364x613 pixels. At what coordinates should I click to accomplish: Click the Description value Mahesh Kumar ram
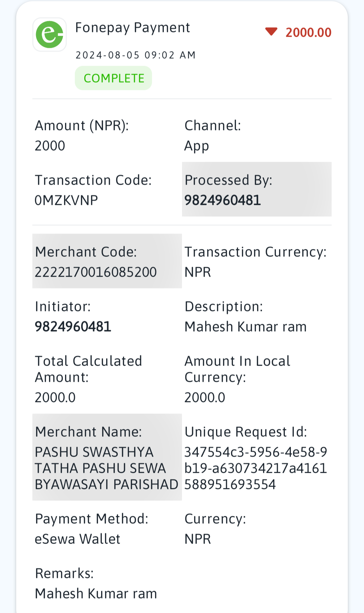245,327
